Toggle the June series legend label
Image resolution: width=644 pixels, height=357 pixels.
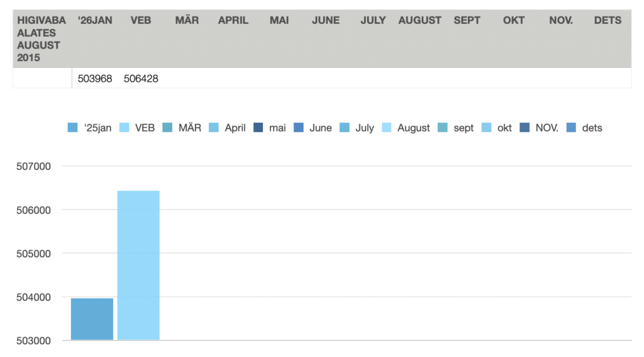pyautogui.click(x=320, y=128)
